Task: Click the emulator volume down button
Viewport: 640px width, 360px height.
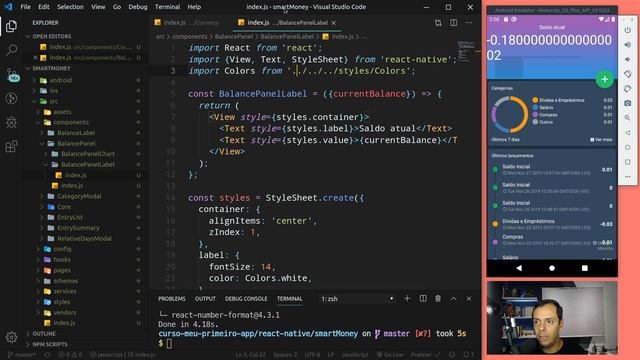Action: click(x=627, y=60)
